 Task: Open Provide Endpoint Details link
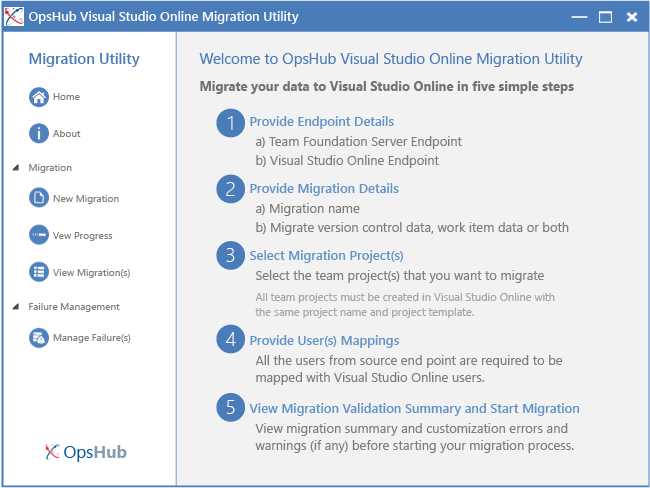coord(322,121)
